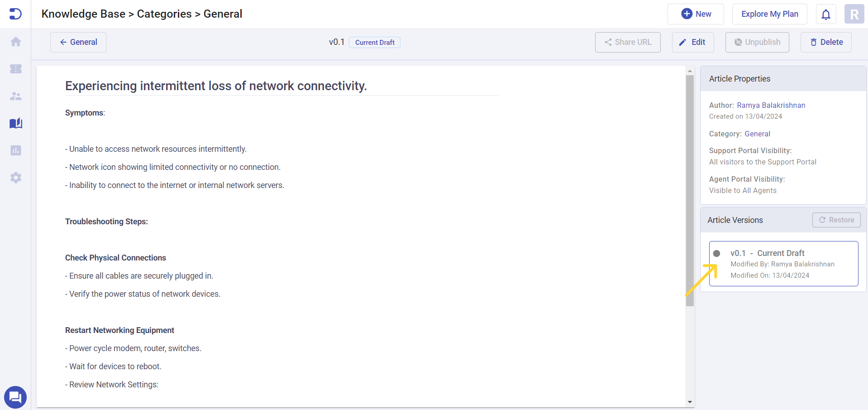Open the chat widget bubble
The width and height of the screenshot is (868, 410).
[15, 397]
